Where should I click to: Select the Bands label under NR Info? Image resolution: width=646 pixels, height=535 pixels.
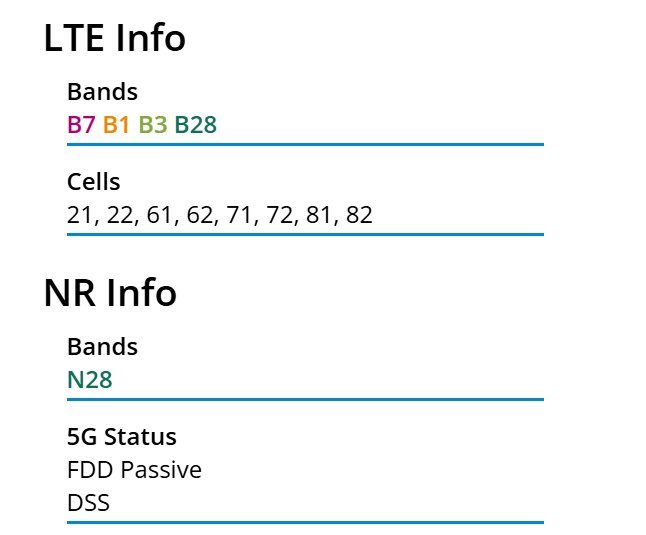pyautogui.click(x=102, y=347)
